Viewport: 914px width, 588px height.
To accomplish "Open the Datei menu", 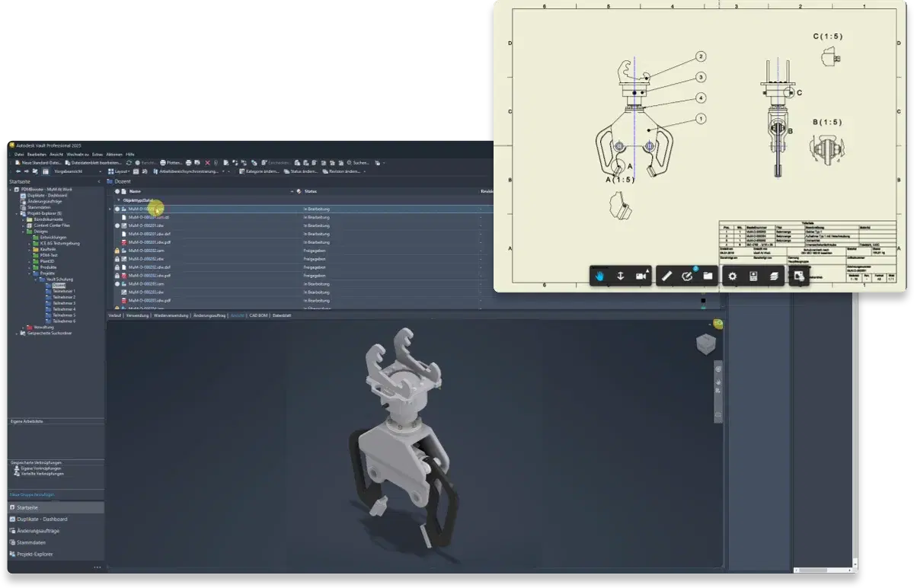I will click(19, 155).
